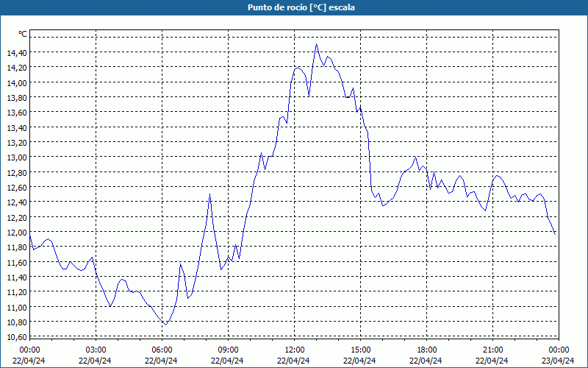Select the 22/04/24 date under 06:00
Image resolution: width=588 pixels, height=368 pixels.
pos(161,361)
